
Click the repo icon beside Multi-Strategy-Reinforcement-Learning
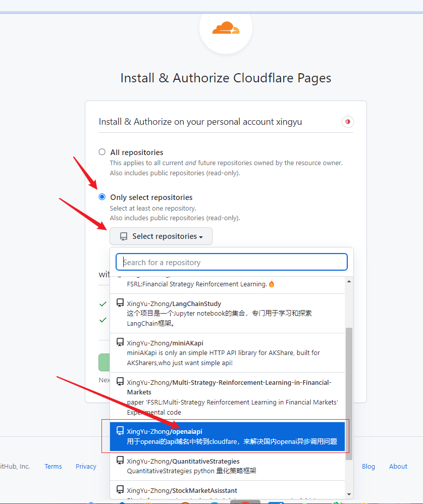point(120,382)
